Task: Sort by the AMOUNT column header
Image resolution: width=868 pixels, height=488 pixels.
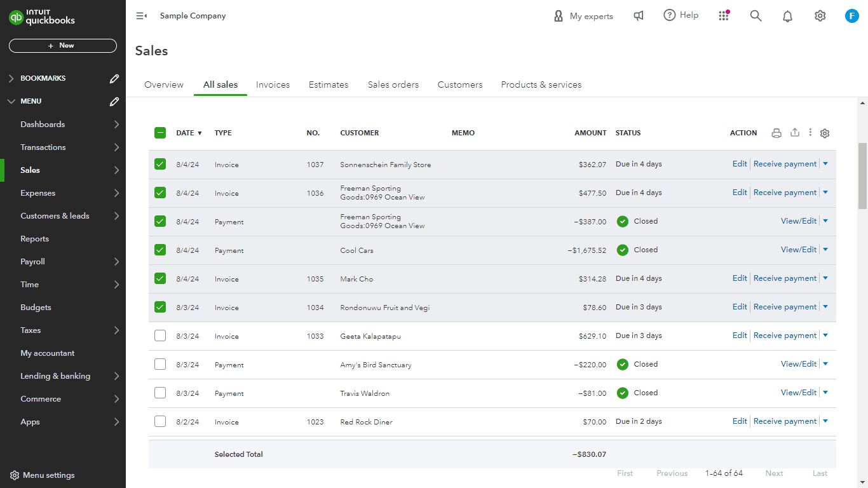Action: (590, 133)
